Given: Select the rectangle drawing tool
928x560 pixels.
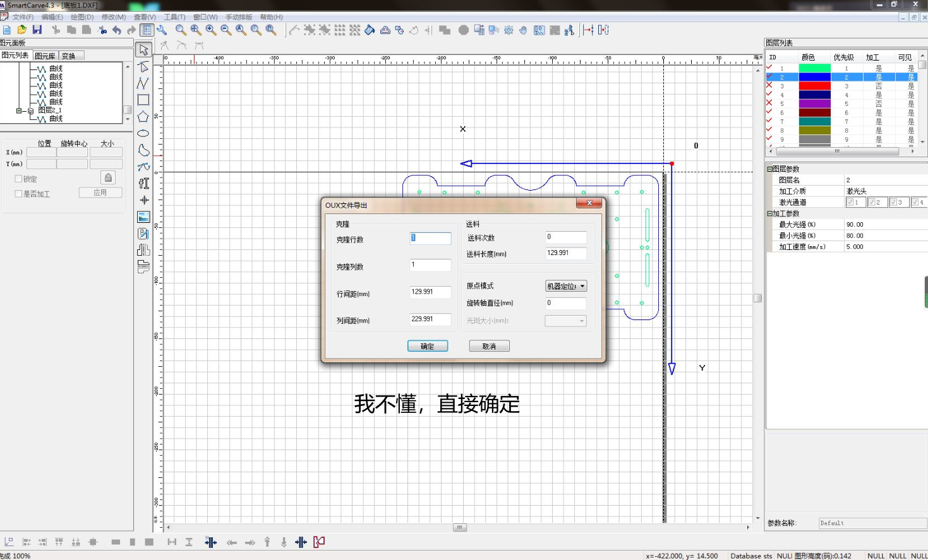Looking at the screenshot, I should pos(143,100).
